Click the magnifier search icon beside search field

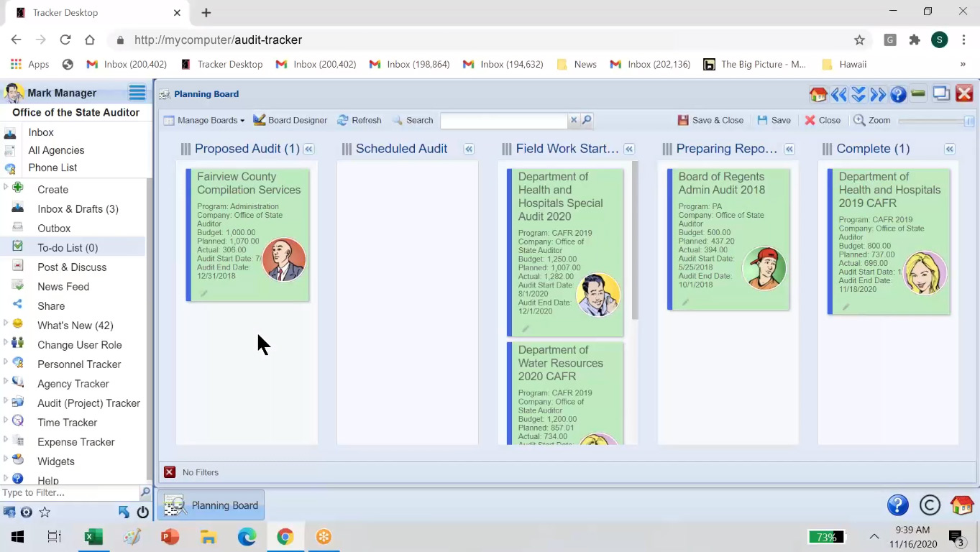pyautogui.click(x=587, y=120)
